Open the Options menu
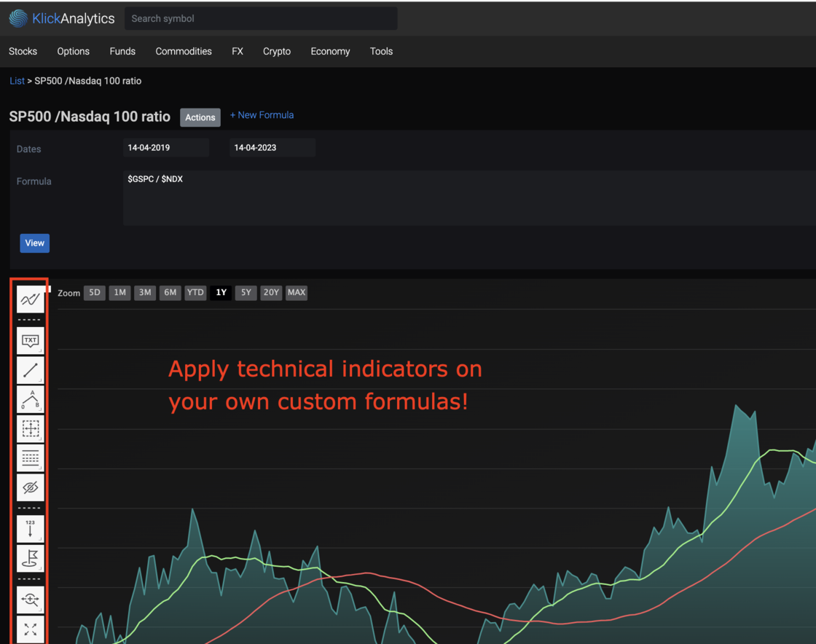The width and height of the screenshot is (816, 644). [x=74, y=51]
